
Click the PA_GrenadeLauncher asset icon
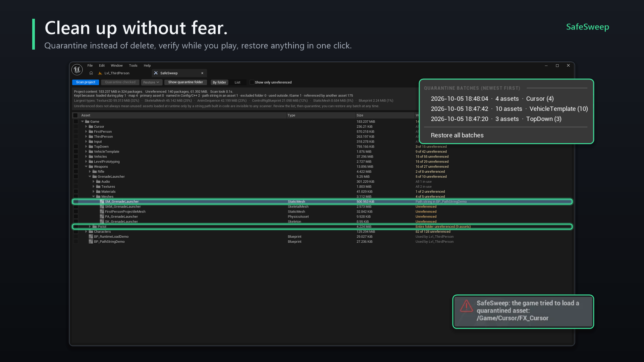pyautogui.click(x=102, y=217)
